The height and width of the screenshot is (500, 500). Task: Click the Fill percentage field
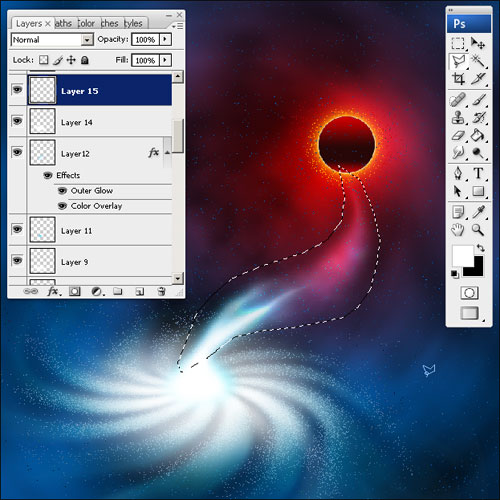tap(146, 60)
